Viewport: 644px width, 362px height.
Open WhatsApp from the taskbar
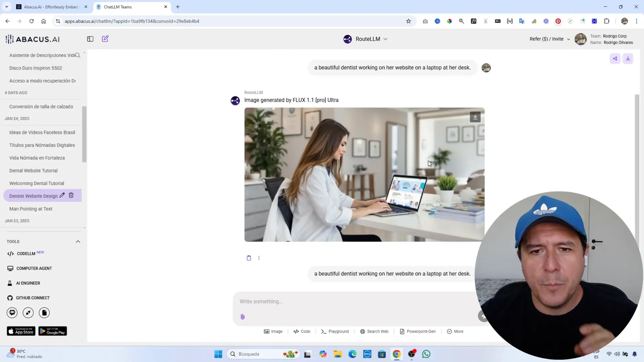(x=426, y=354)
